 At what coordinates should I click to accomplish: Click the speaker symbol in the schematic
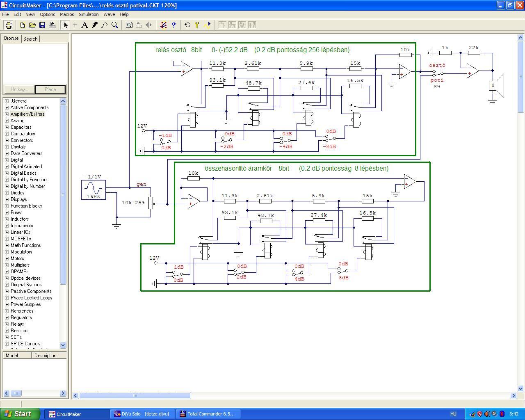[495, 86]
